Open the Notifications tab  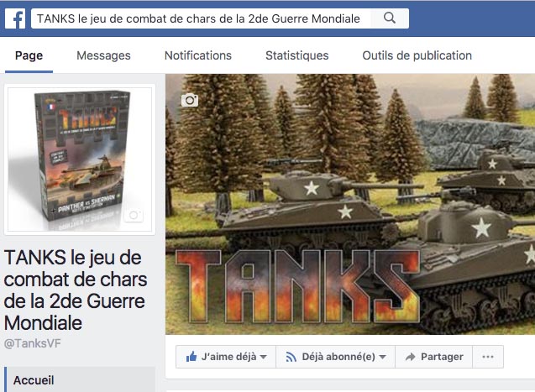click(x=198, y=55)
